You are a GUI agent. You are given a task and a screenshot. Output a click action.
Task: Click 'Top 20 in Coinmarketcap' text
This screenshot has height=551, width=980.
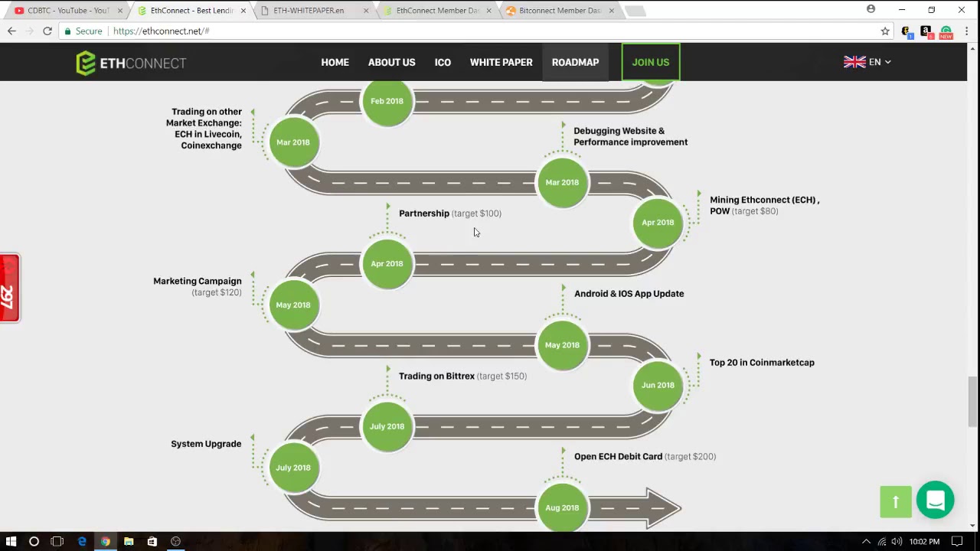(762, 363)
